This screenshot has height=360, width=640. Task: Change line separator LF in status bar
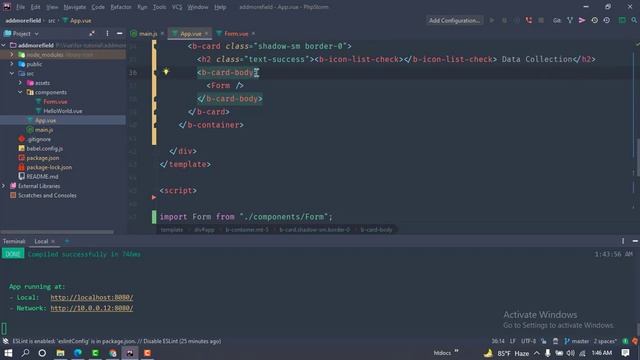coord(513,341)
